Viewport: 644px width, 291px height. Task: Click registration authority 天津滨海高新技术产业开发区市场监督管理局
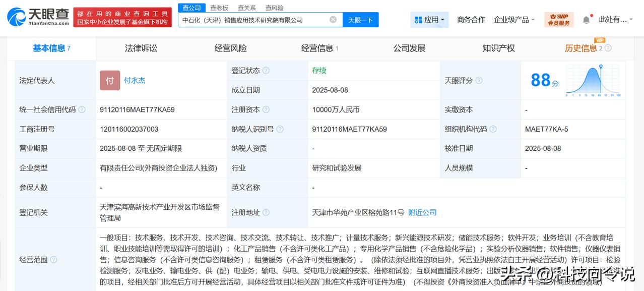160,213
